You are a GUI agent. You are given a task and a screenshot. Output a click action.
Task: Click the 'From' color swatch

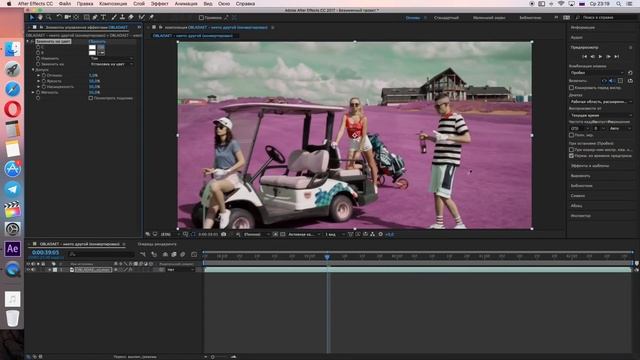92,47
